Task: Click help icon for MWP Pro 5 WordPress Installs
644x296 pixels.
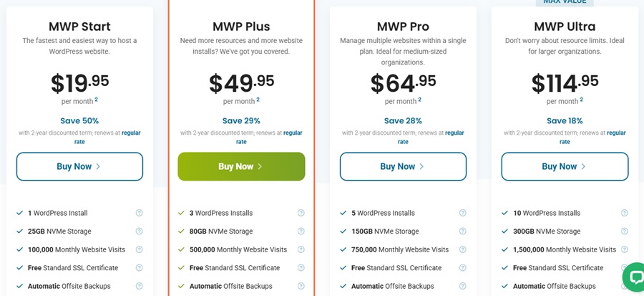Action: pos(463,213)
